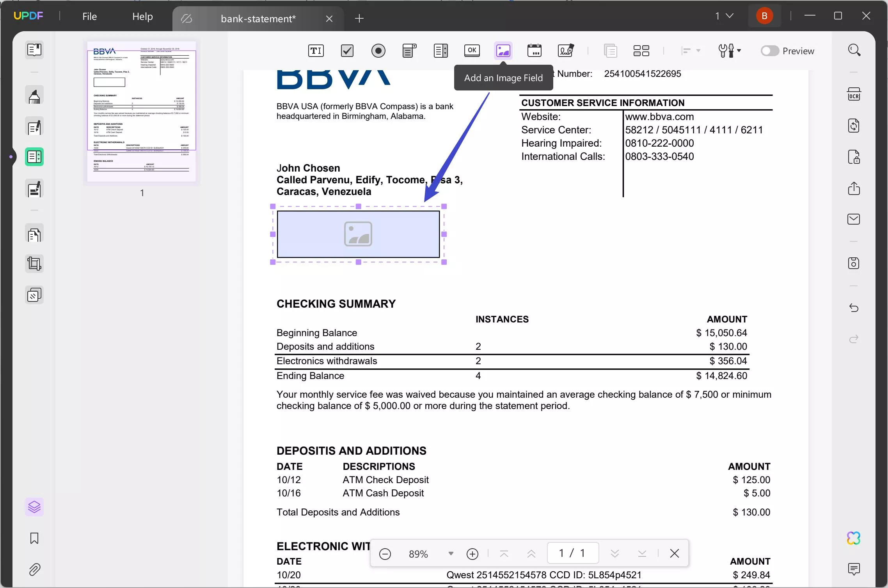Click the www.bbva.com website text
The height and width of the screenshot is (588, 888).
point(659,117)
